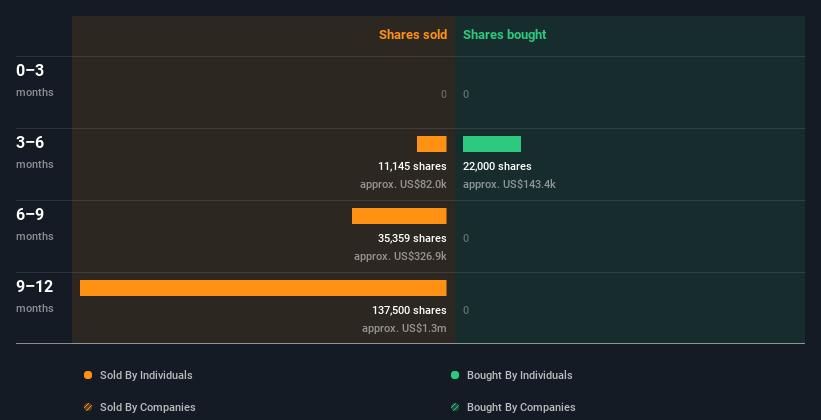Select the 9–12 months row label

pyautogui.click(x=35, y=296)
